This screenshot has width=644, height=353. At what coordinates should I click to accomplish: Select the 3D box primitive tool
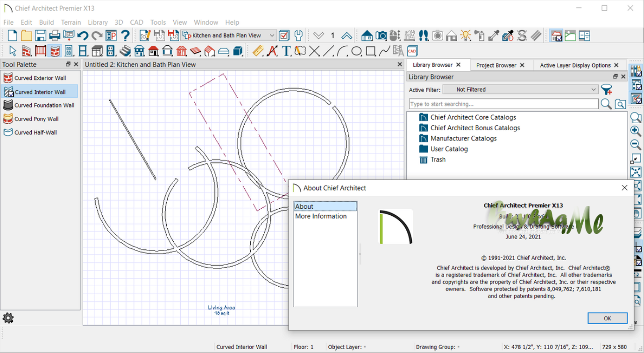pyautogui.click(x=238, y=51)
